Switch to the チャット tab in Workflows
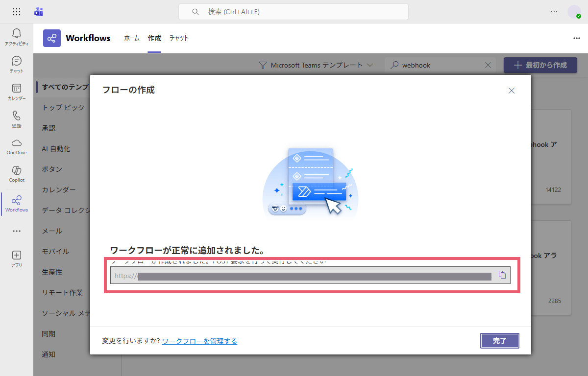The width and height of the screenshot is (588, 376). pyautogui.click(x=179, y=38)
